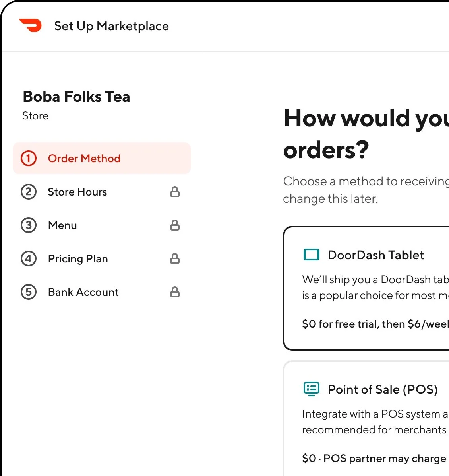Click lock icon beside Bank Account

coord(175,292)
